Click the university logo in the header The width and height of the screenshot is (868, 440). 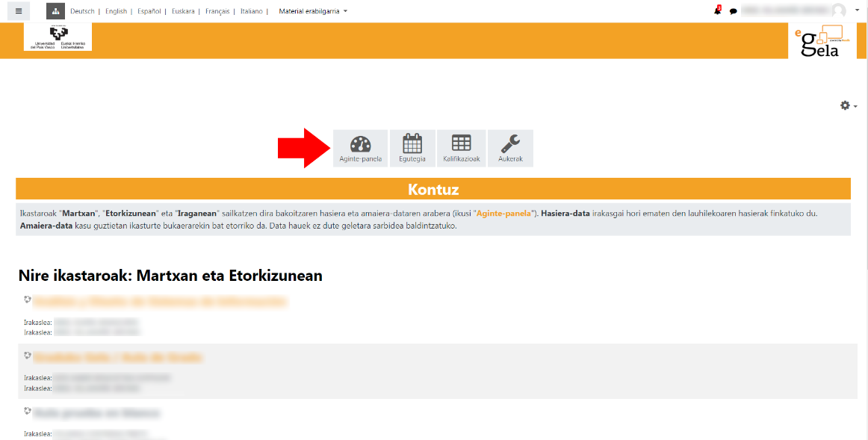pyautogui.click(x=58, y=37)
